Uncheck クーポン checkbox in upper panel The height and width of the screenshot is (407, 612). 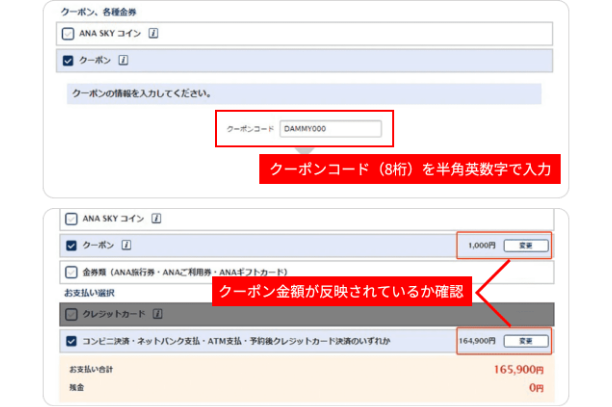(69, 60)
